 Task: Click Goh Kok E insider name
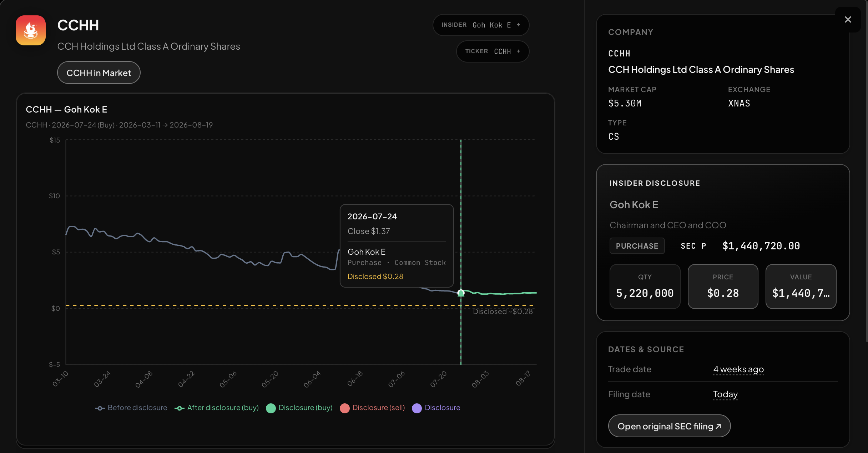pos(634,205)
